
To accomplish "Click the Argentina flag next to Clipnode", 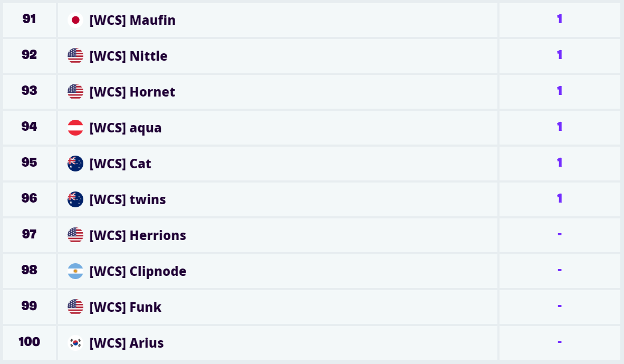I will tap(75, 271).
